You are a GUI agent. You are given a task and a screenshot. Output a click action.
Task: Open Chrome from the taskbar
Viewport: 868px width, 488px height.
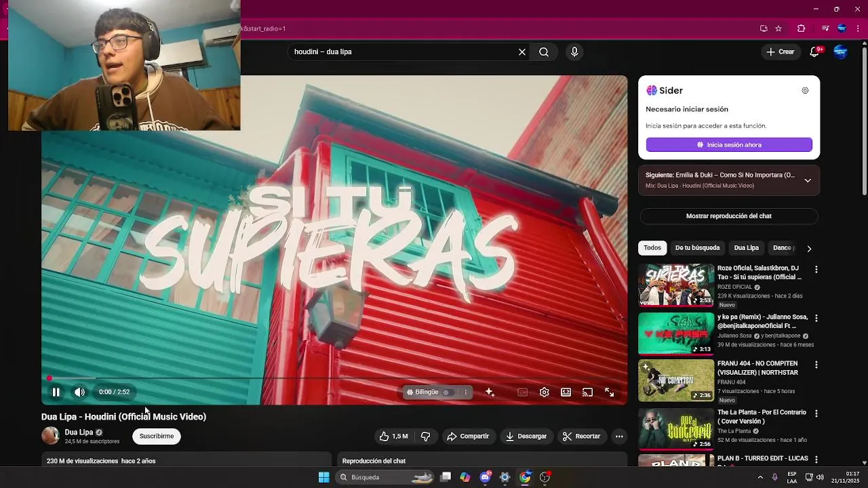[x=525, y=477]
